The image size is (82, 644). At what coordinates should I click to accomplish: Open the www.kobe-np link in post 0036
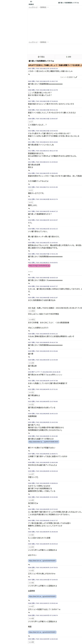coord(43,442)
